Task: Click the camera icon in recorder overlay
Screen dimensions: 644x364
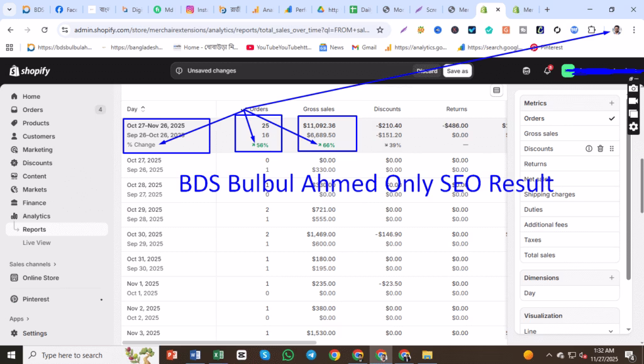Action: point(634,88)
